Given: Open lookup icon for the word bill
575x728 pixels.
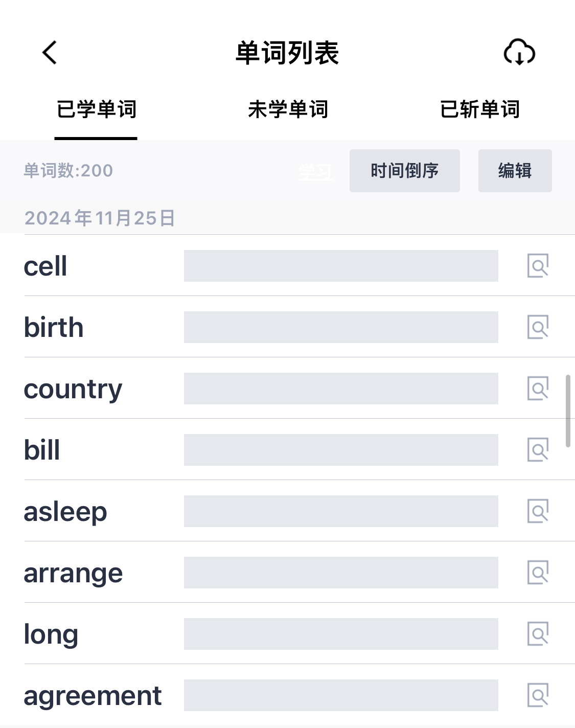Looking at the screenshot, I should [538, 450].
